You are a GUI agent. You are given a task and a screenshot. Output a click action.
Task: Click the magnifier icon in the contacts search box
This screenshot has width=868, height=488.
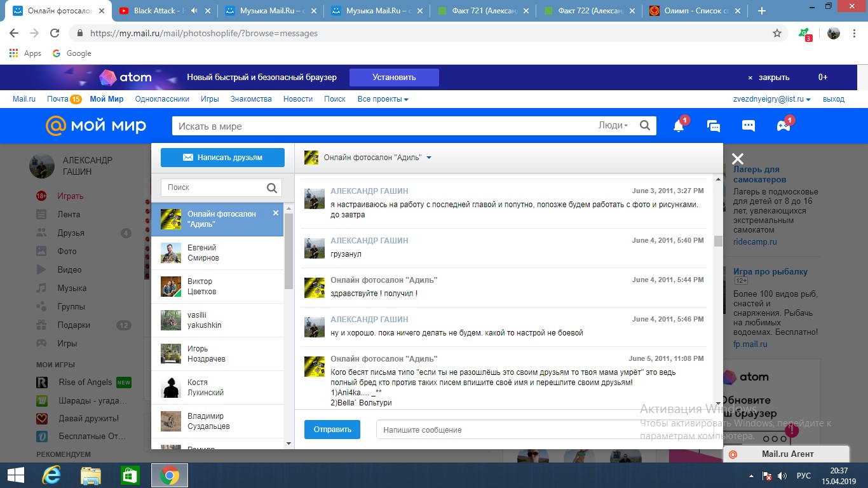(x=272, y=187)
